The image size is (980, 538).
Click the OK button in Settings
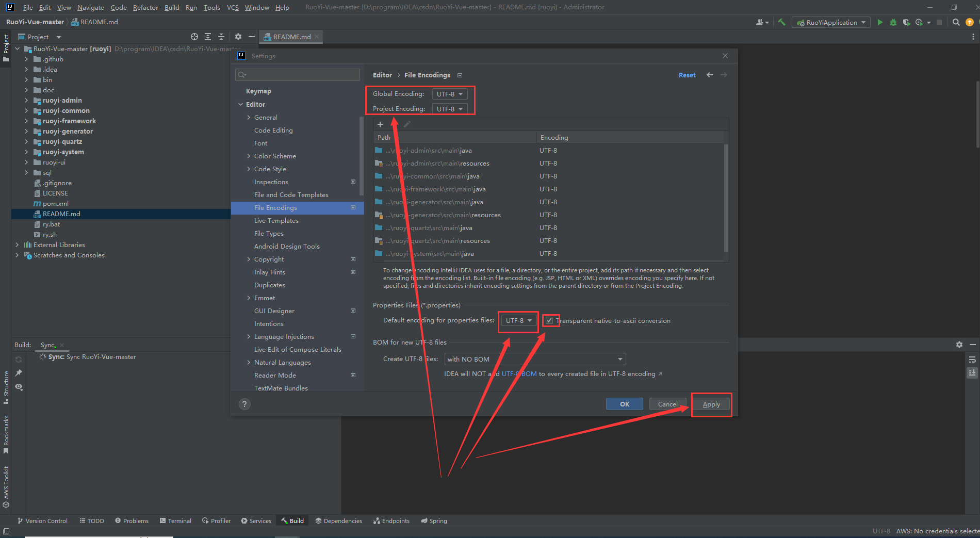(x=625, y=404)
